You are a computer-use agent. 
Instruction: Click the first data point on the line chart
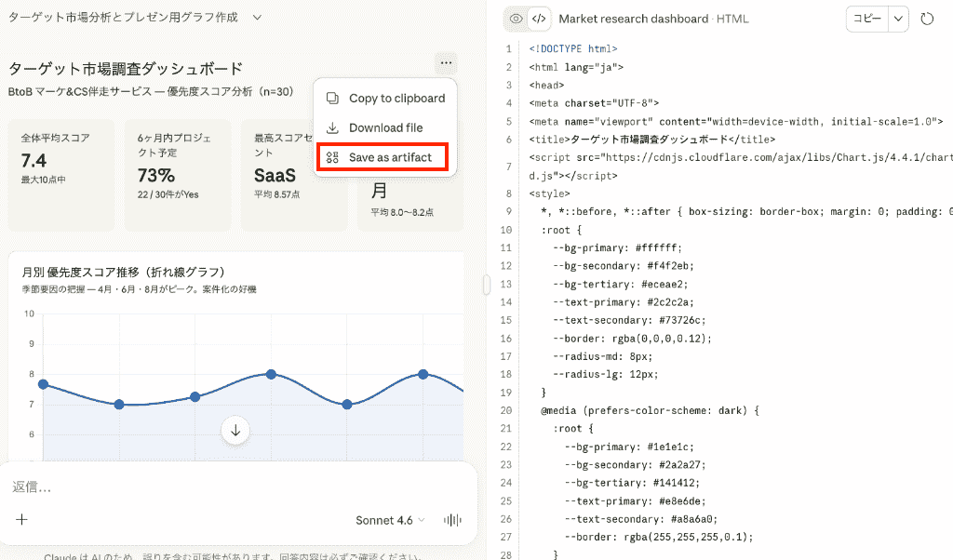43,384
